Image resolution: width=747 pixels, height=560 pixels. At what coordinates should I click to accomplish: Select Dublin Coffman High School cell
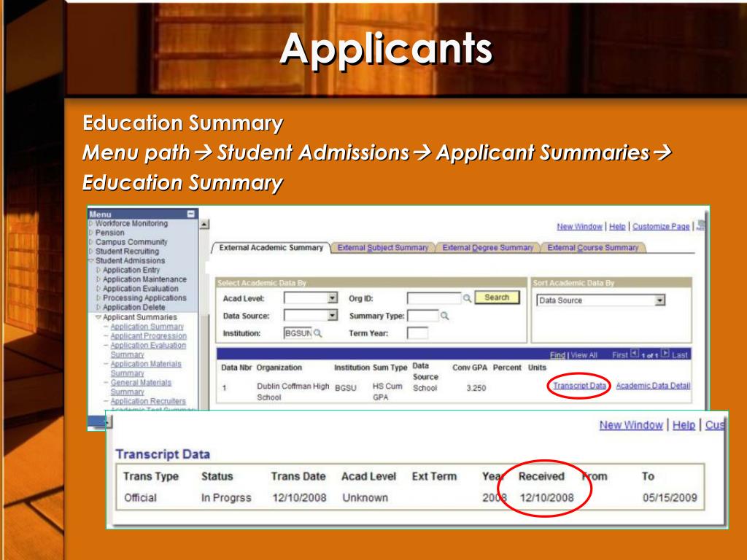(x=293, y=392)
